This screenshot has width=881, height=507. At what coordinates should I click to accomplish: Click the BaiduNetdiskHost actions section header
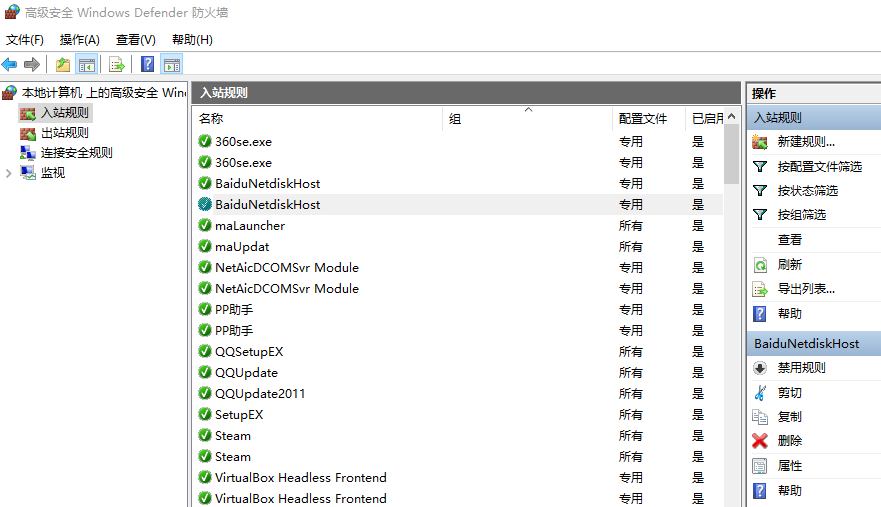click(814, 344)
